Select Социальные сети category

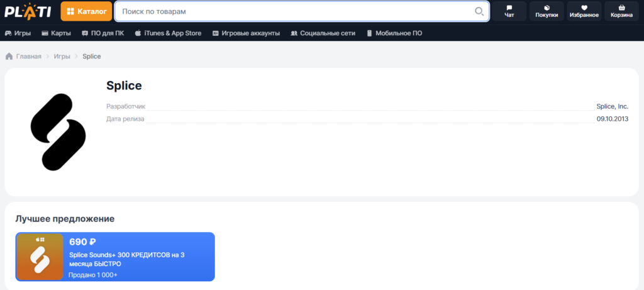(x=323, y=33)
